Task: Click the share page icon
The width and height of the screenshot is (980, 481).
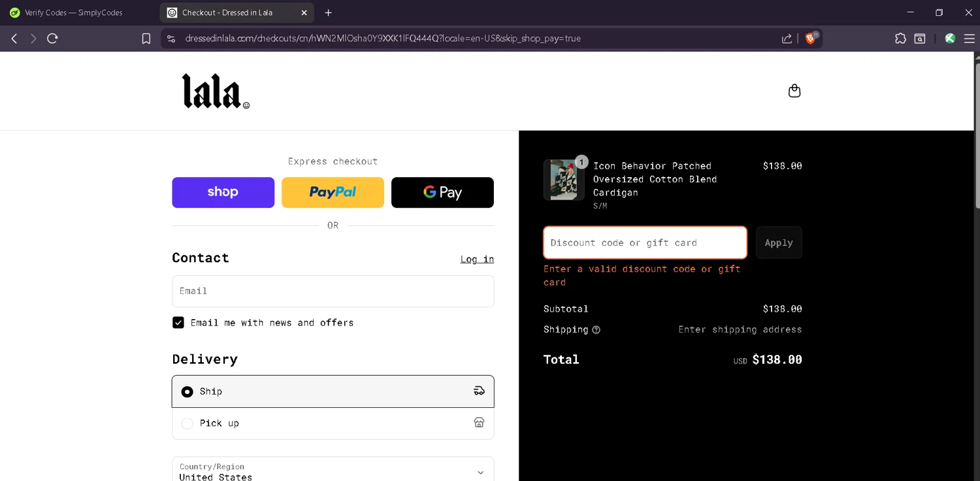Action: [x=787, y=39]
